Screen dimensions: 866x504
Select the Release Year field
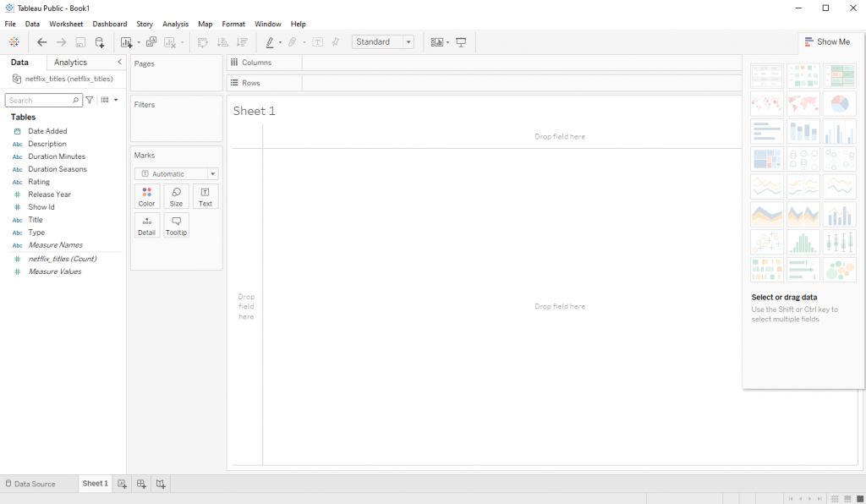click(x=50, y=194)
